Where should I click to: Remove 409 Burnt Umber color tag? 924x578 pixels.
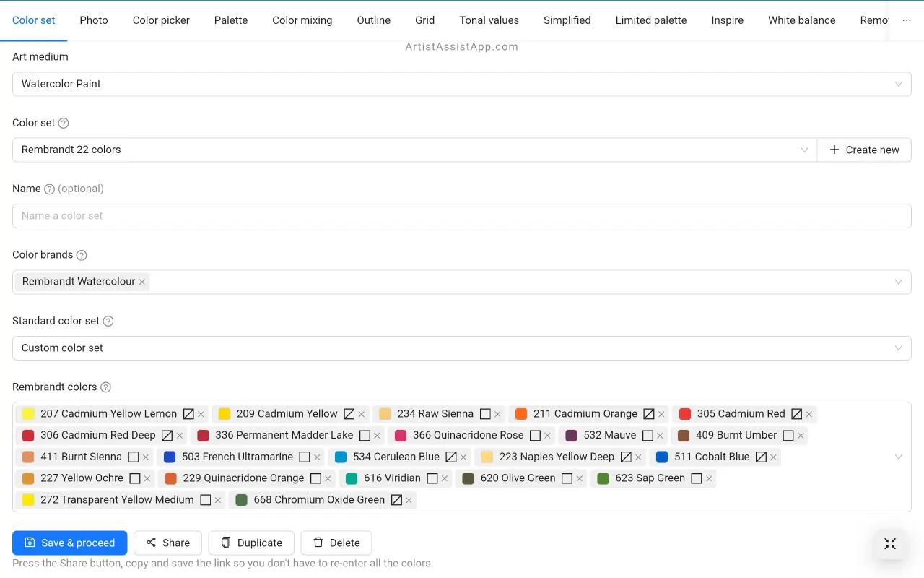pyautogui.click(x=801, y=436)
